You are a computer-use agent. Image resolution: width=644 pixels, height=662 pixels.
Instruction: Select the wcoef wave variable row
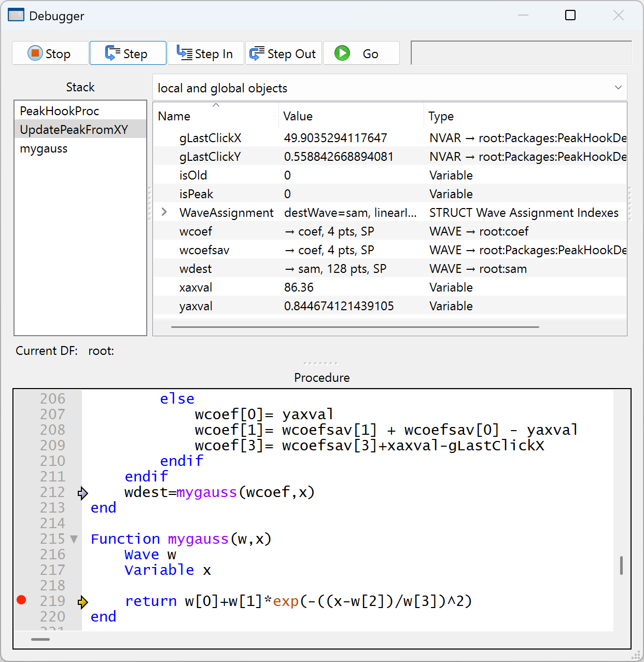[x=196, y=231]
